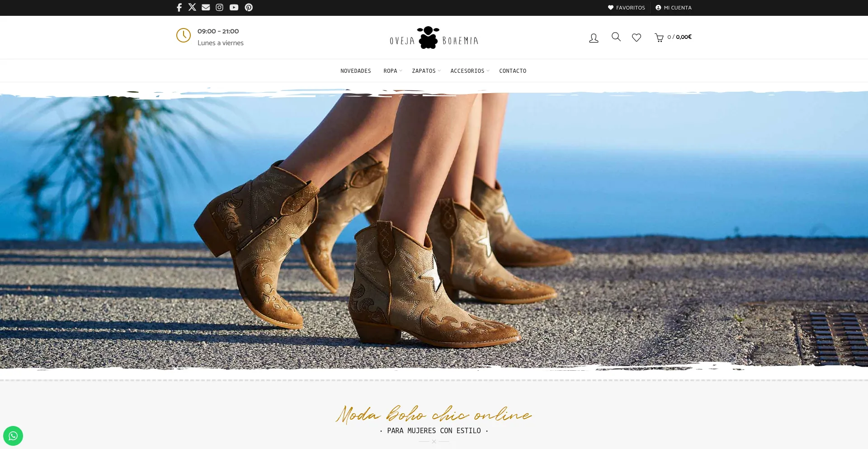This screenshot has height=449, width=868.
Task: Expand the ZAPATOS dropdown menu
Action: (425, 71)
